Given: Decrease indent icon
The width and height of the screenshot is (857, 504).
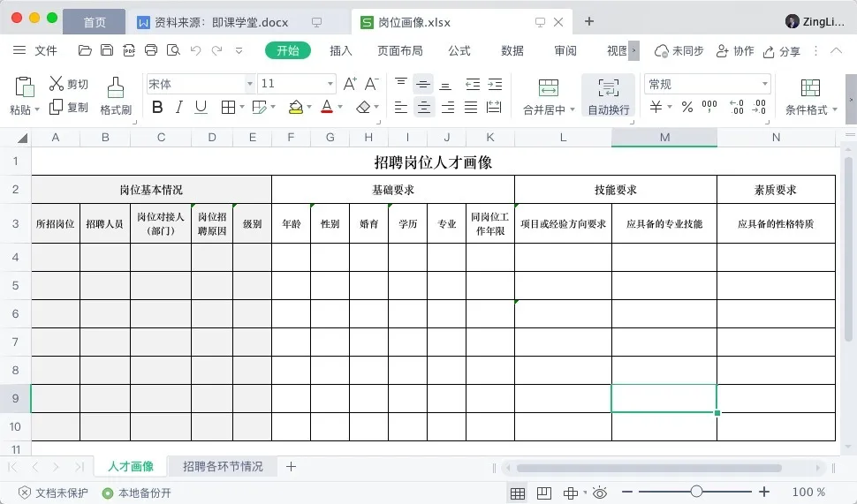Looking at the screenshot, I should 472,84.
